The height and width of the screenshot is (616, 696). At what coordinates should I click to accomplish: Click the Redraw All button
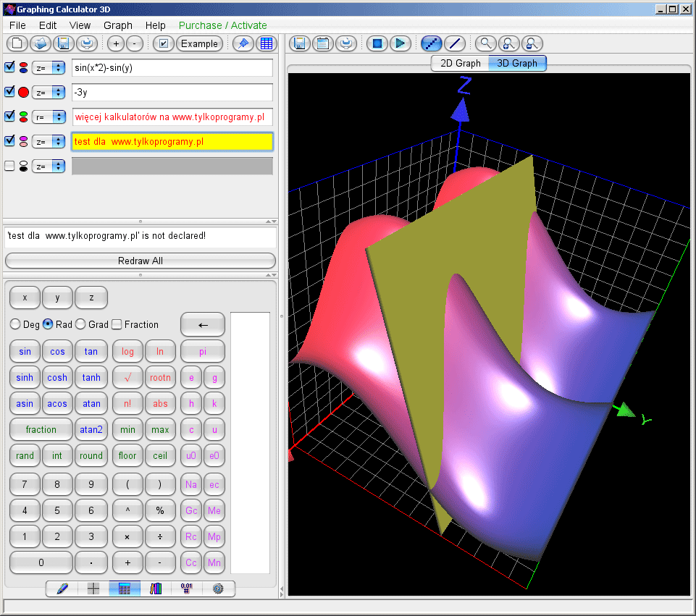141,261
